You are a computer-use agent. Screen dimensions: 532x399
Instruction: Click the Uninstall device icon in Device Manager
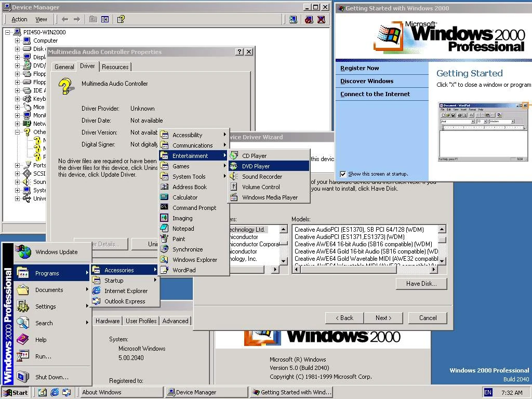pos(322,19)
